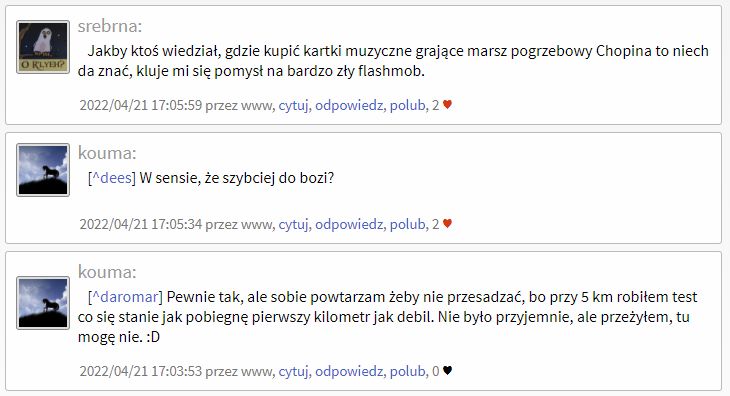The height and width of the screenshot is (396, 730).
Task: Click 'polub' on kouma's 17:03:53 post
Action: 407,372
